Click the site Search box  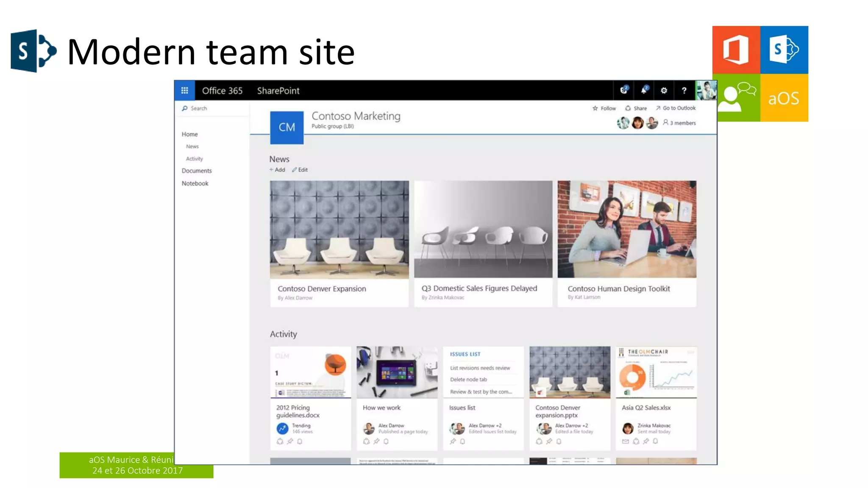click(x=212, y=108)
